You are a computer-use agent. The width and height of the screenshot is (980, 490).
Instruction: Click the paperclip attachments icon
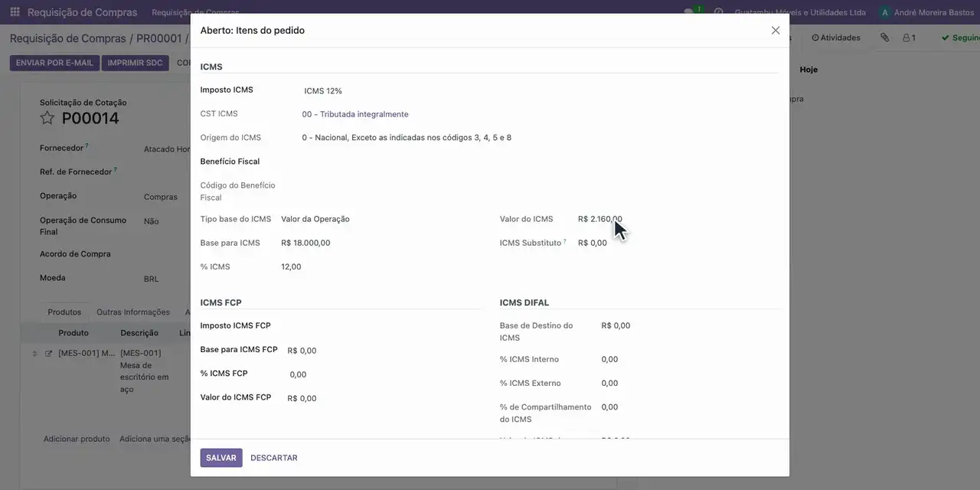pyautogui.click(x=884, y=38)
